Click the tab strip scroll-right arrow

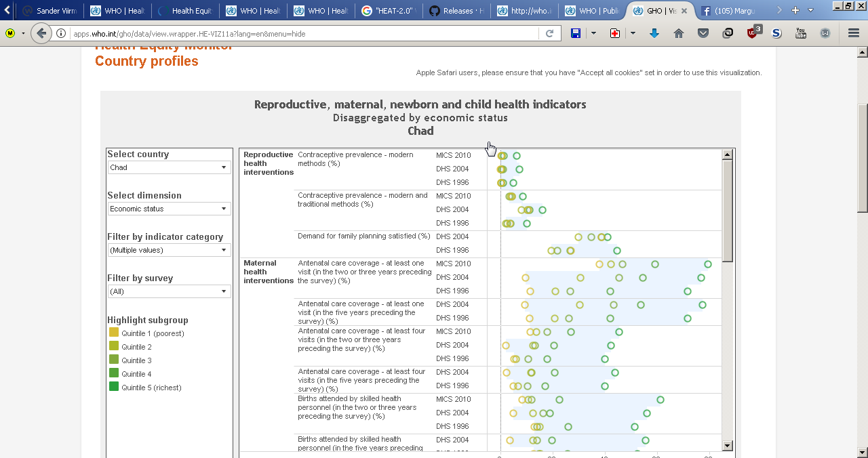[779, 10]
